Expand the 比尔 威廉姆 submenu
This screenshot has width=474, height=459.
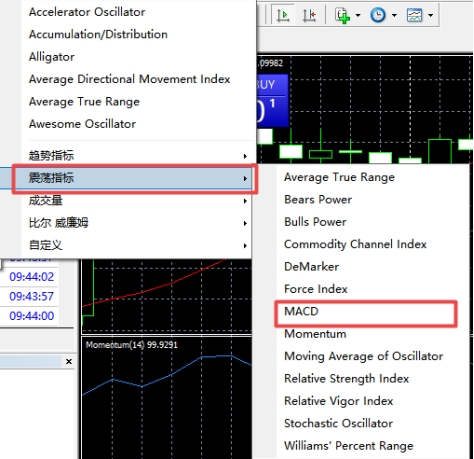[136, 223]
